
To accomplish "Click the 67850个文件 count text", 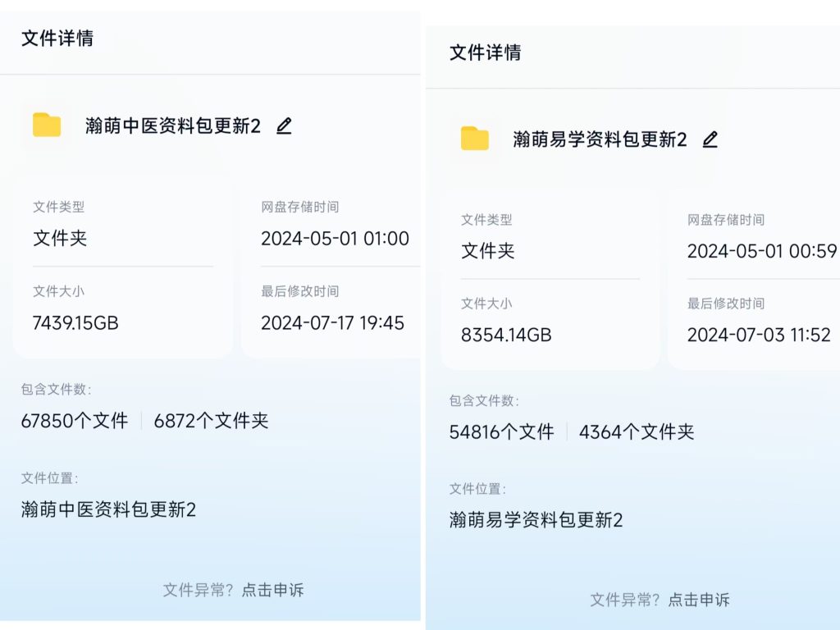I will [x=74, y=419].
